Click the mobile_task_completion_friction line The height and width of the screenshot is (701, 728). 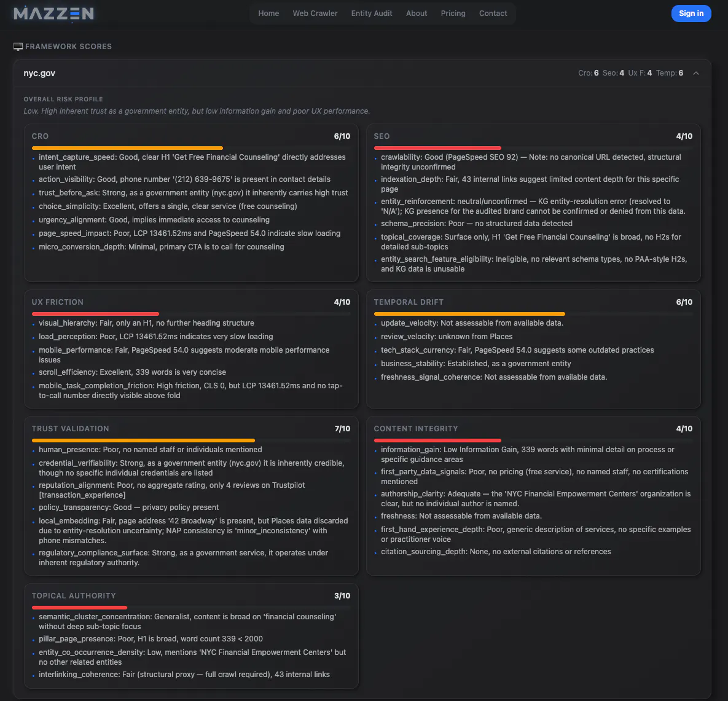pyautogui.click(x=190, y=390)
